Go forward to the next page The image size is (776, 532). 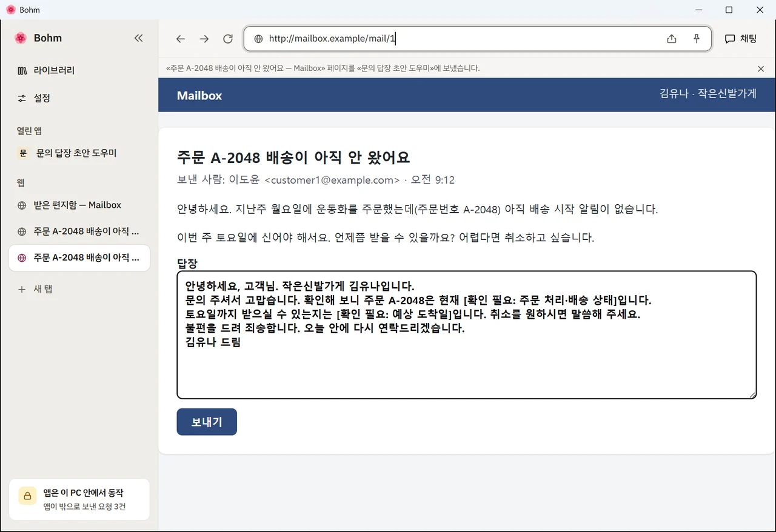point(204,39)
